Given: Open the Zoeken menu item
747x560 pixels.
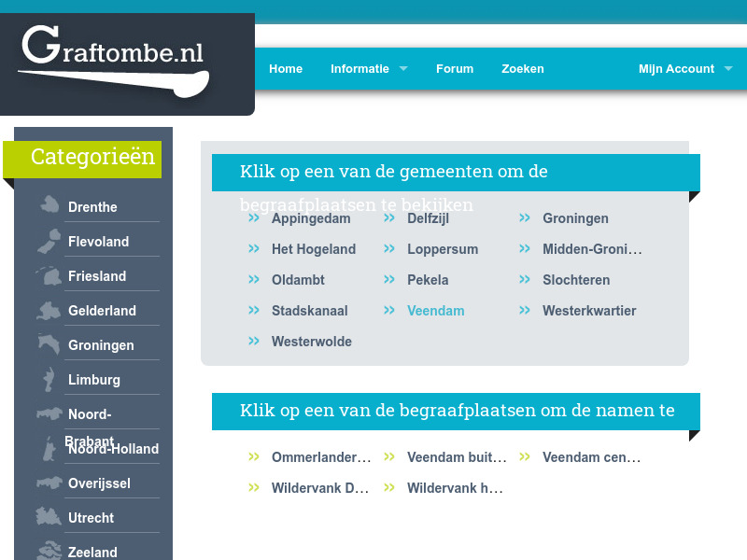Looking at the screenshot, I should tap(523, 68).
